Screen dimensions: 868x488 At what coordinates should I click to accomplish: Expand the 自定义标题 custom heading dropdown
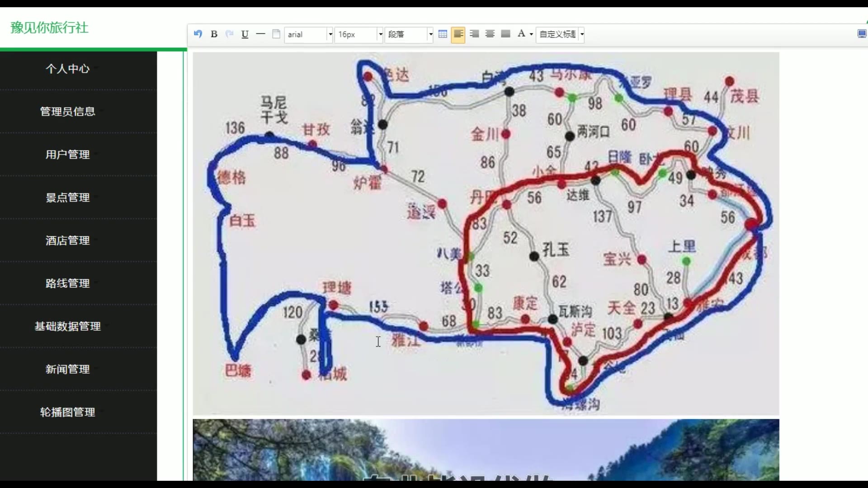point(582,34)
